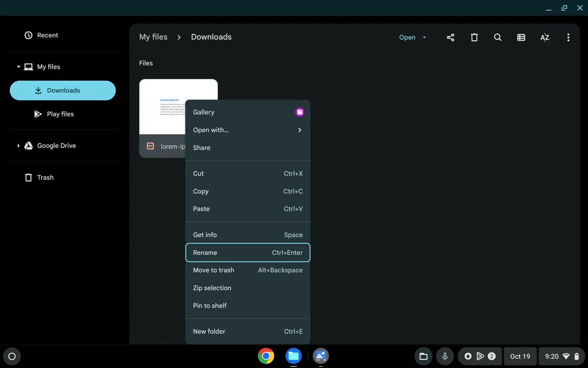Open the launcher circle button

click(12, 356)
